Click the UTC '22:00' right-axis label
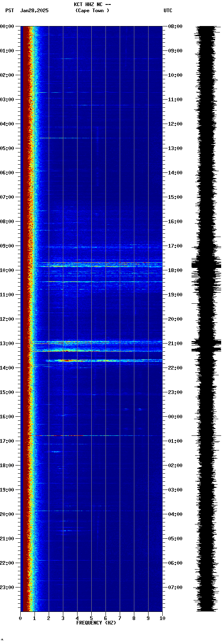 pos(175,368)
